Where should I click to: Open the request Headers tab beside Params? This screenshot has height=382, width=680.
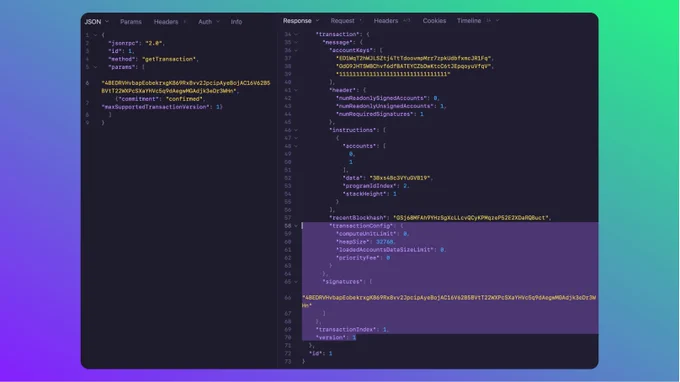click(x=166, y=22)
